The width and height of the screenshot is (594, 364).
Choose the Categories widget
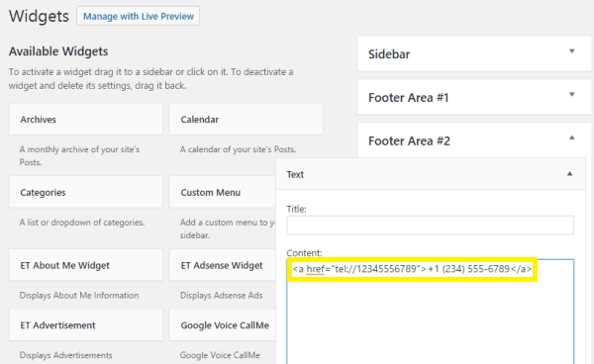86,192
